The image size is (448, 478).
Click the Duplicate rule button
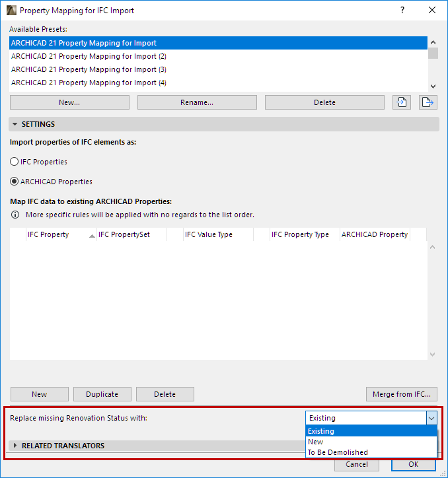click(102, 394)
